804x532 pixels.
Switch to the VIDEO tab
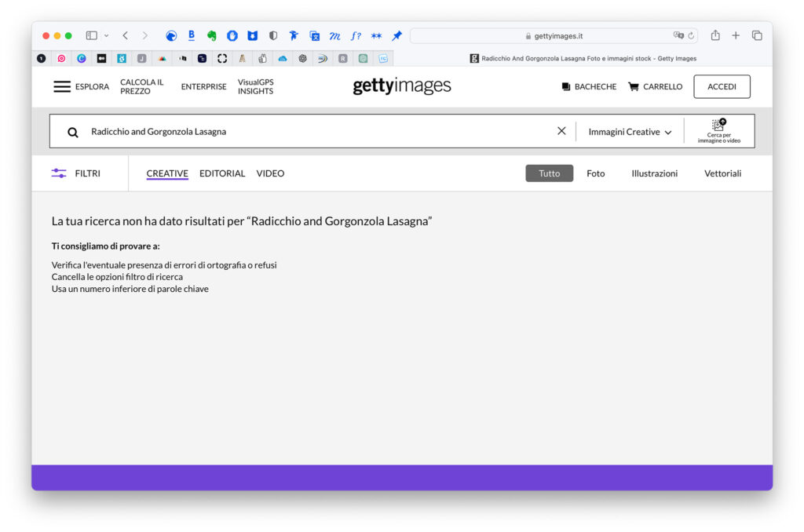[270, 173]
